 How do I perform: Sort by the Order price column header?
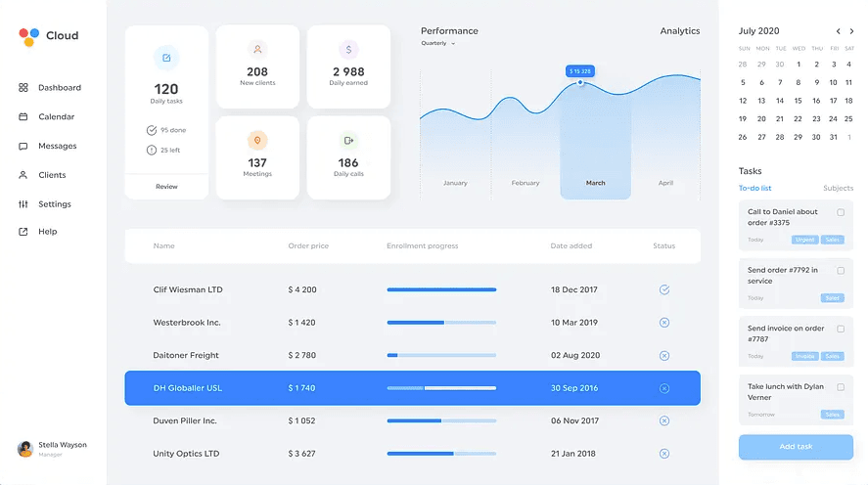click(308, 246)
